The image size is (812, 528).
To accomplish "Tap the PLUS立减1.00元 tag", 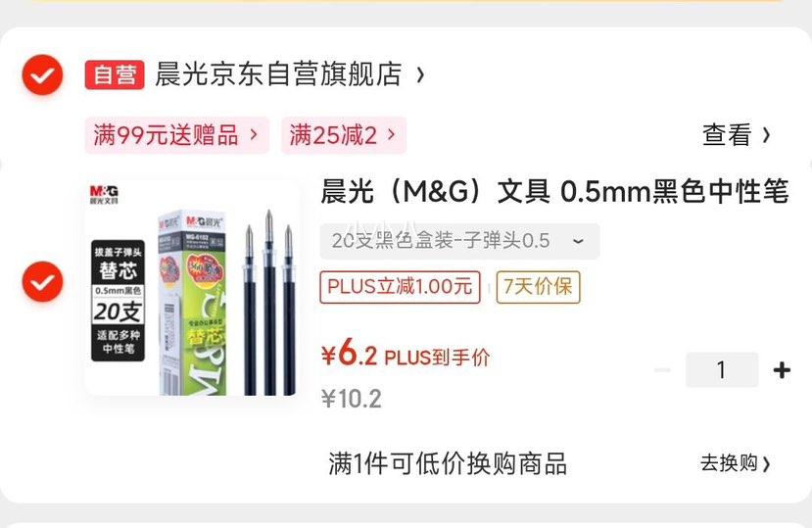I will tap(401, 287).
